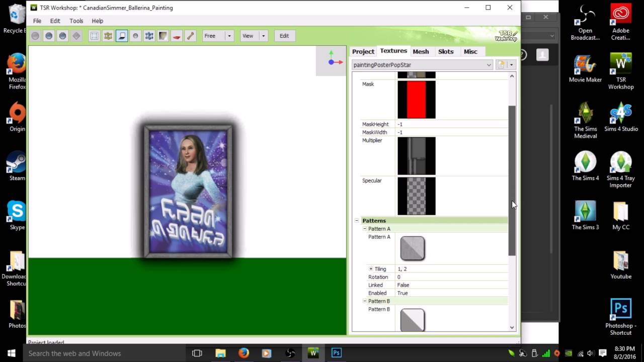
Task: Open the Free camera dropdown arrow
Action: [x=229, y=36]
